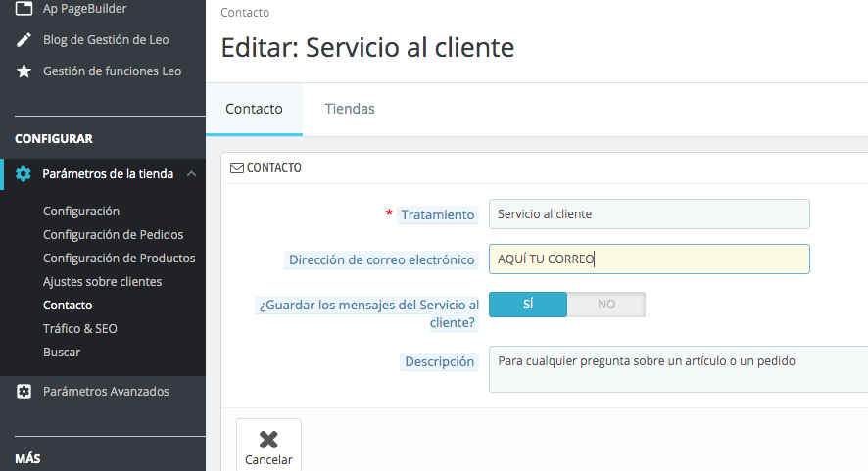Click the envelope icon in CONTACTO header

tap(237, 167)
